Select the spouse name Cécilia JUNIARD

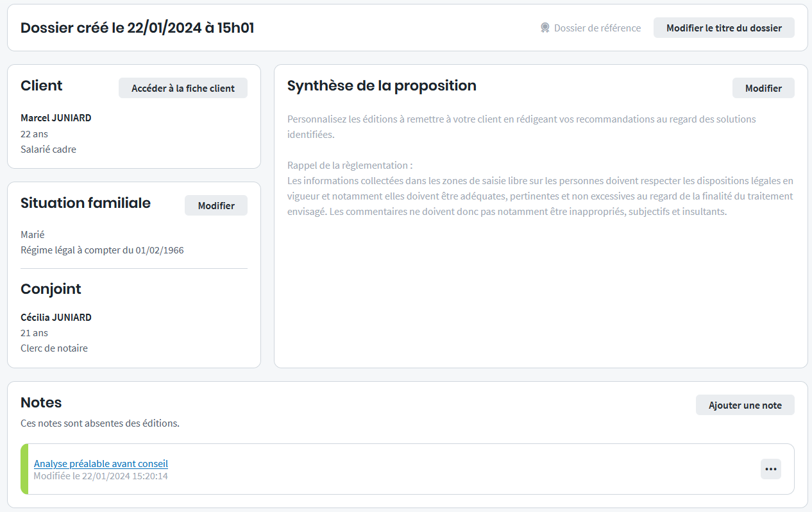coord(56,317)
